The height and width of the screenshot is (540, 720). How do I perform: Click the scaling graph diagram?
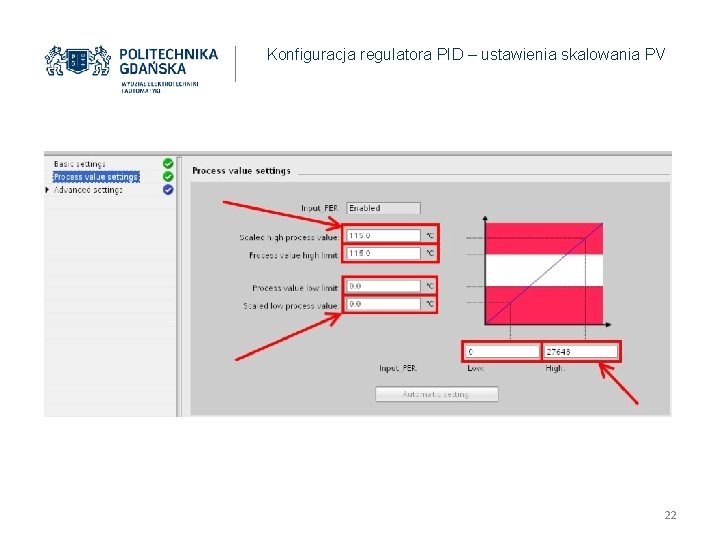click(x=540, y=278)
